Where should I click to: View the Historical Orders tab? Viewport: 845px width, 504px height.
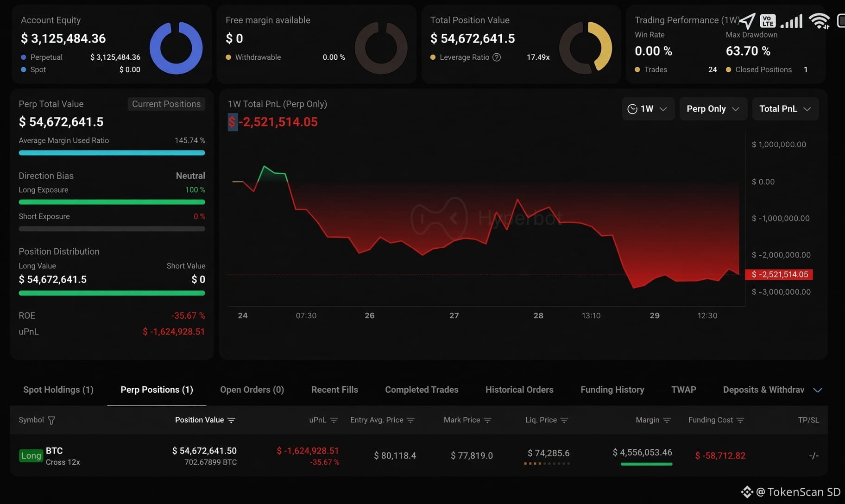(519, 390)
